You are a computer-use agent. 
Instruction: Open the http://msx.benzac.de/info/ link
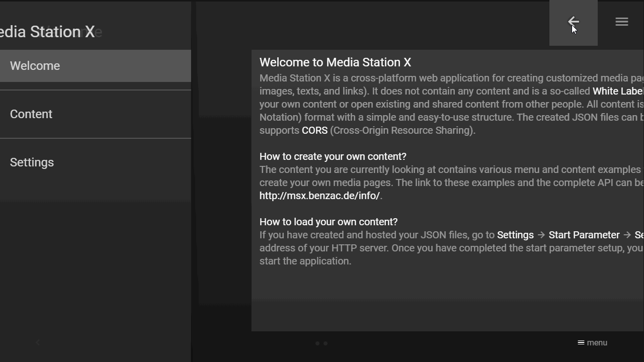[x=319, y=196]
